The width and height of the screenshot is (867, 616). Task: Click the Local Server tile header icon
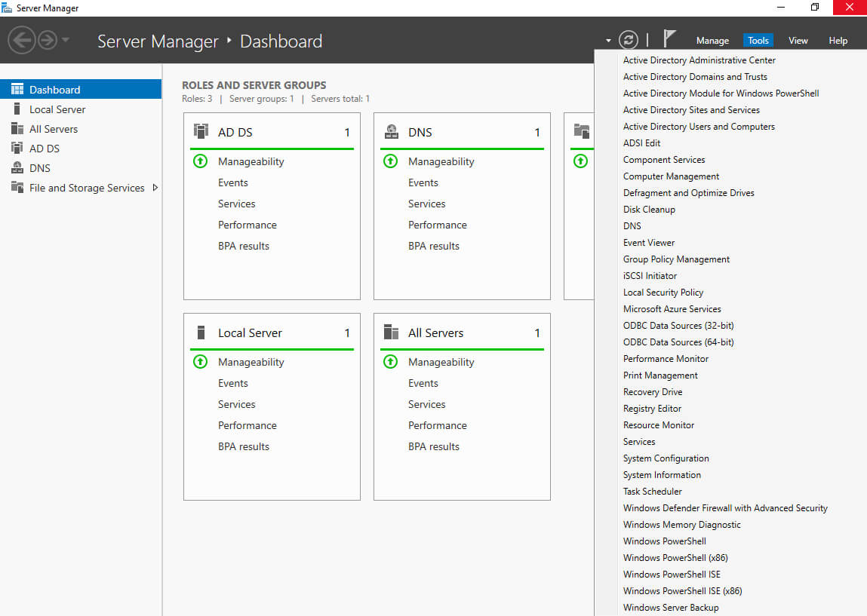pos(201,332)
